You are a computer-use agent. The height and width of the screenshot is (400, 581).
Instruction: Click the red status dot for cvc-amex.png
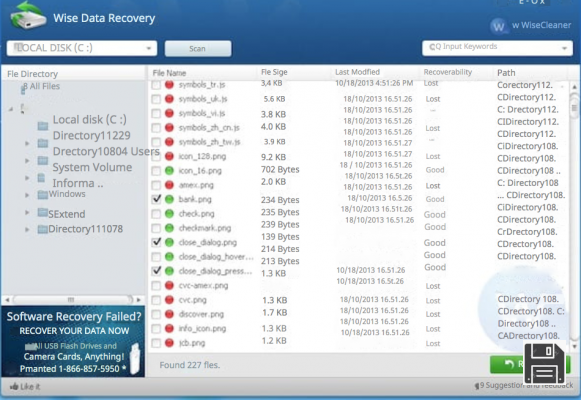point(169,286)
